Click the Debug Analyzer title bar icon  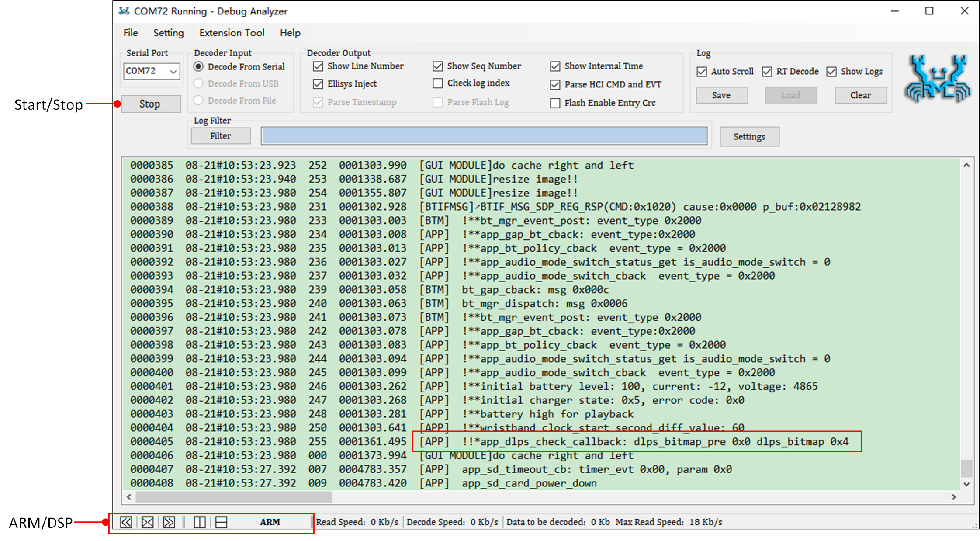(124, 11)
